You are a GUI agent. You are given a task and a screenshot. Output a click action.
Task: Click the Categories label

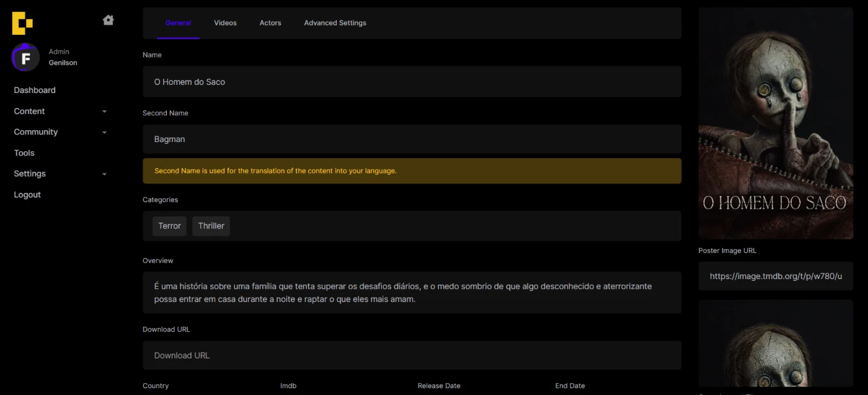160,200
